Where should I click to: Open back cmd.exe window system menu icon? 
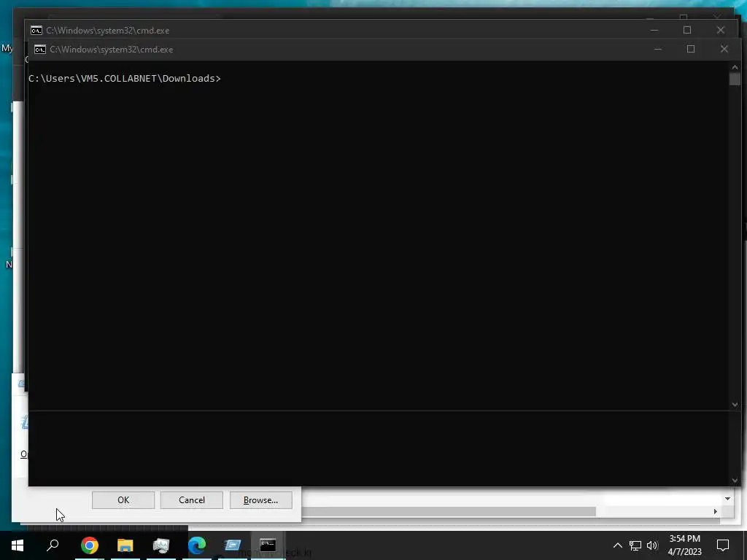click(36, 31)
